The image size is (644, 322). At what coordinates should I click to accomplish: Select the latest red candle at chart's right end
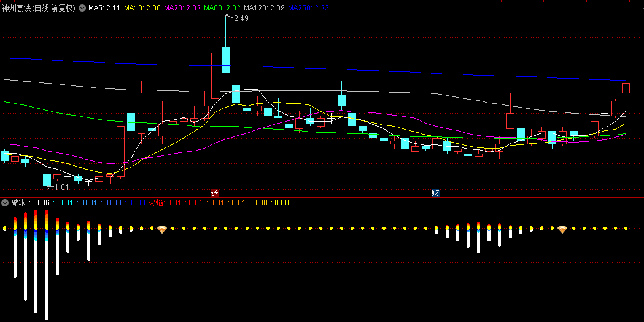tap(626, 88)
